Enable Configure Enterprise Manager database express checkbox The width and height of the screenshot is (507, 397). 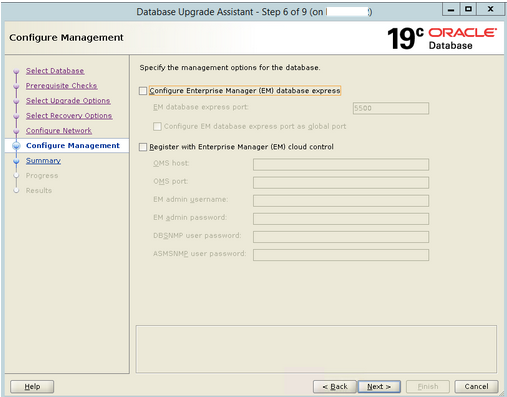(x=143, y=91)
